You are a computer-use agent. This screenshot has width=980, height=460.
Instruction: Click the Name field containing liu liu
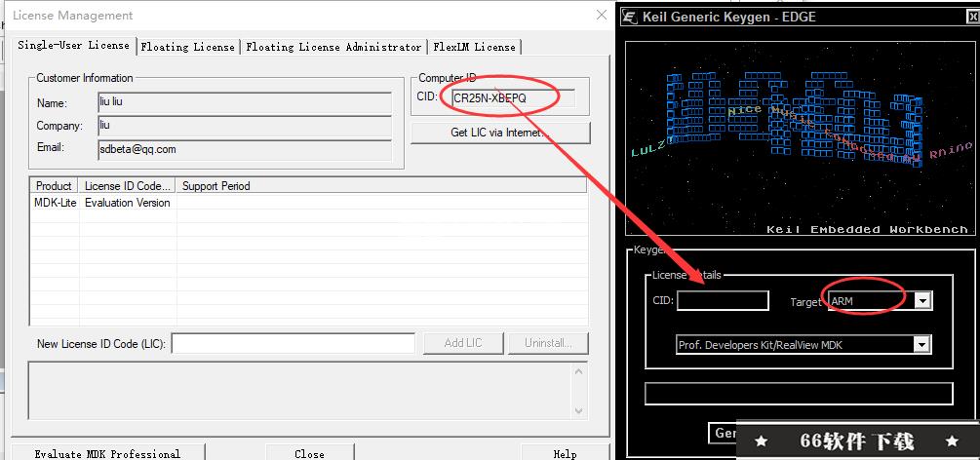tap(245, 102)
